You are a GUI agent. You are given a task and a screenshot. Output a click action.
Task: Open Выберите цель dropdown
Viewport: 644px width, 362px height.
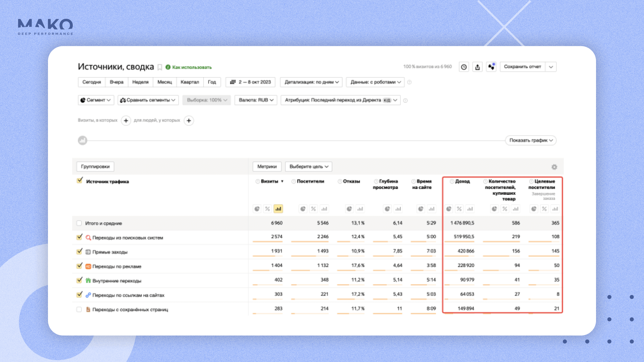point(309,167)
